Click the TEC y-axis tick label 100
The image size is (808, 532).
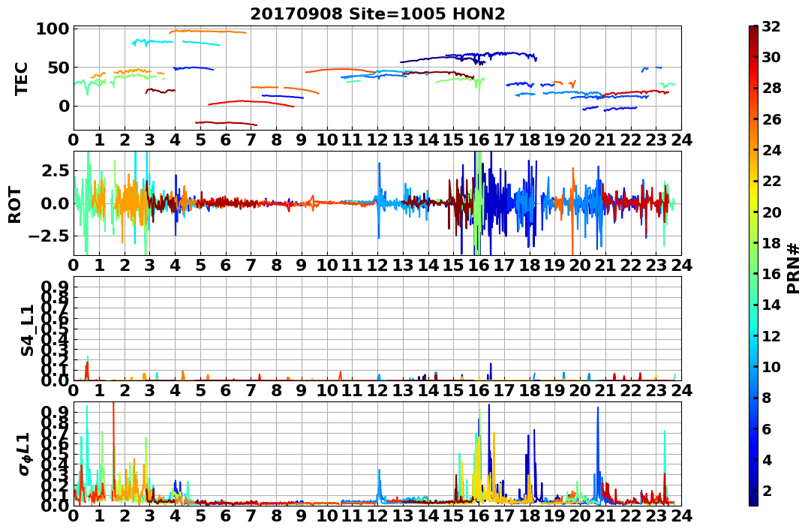[x=52, y=29]
